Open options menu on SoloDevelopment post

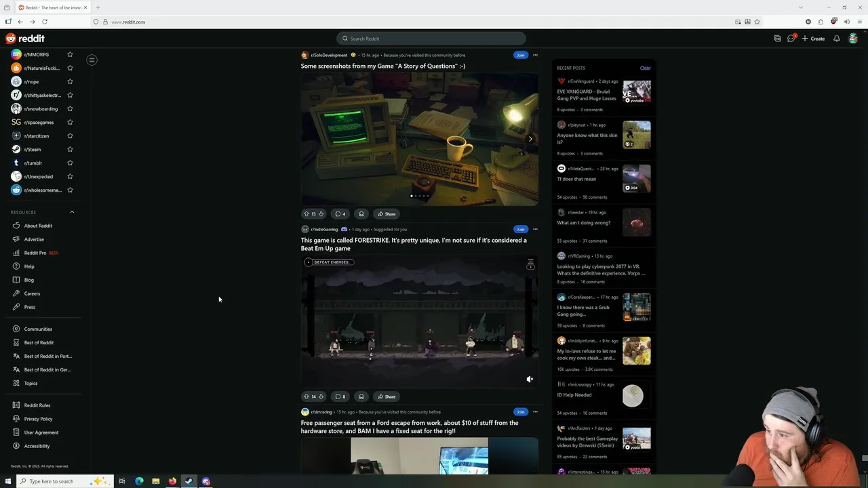(535, 55)
